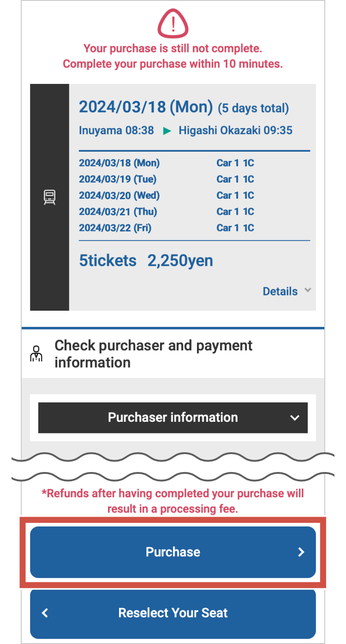
Task: Click the red warning exclamation icon
Action: click(x=173, y=24)
